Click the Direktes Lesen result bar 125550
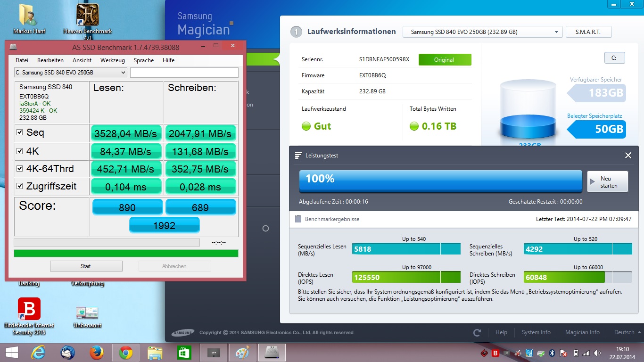The width and height of the screenshot is (644, 362). (406, 277)
